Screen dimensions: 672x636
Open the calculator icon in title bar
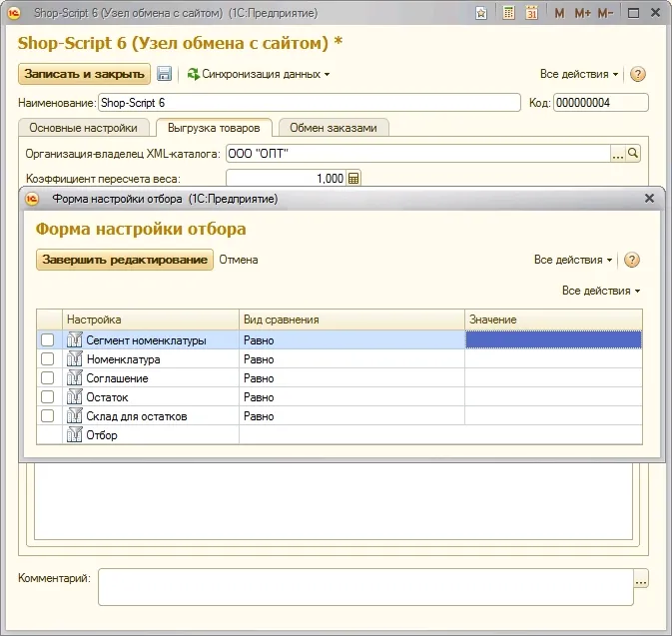509,13
